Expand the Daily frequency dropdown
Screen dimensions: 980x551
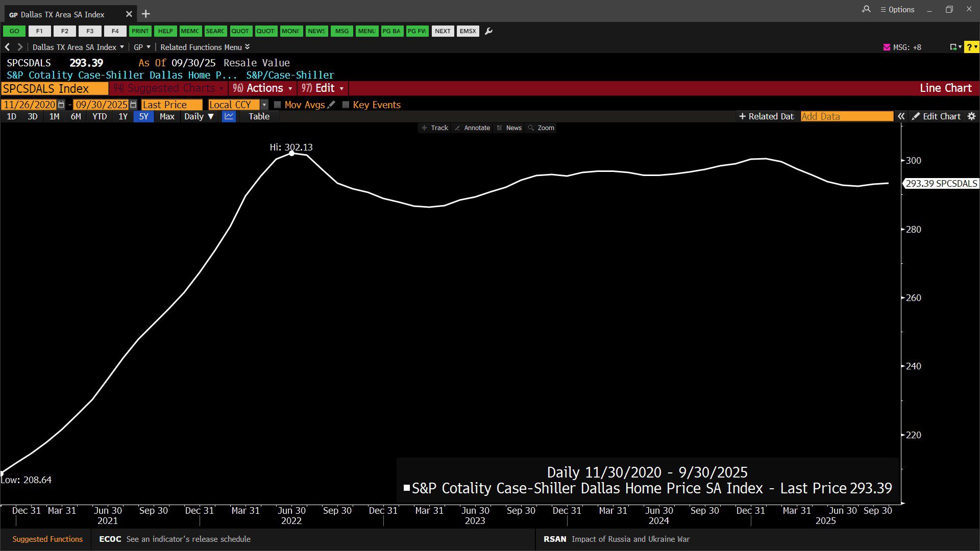pyautogui.click(x=199, y=116)
